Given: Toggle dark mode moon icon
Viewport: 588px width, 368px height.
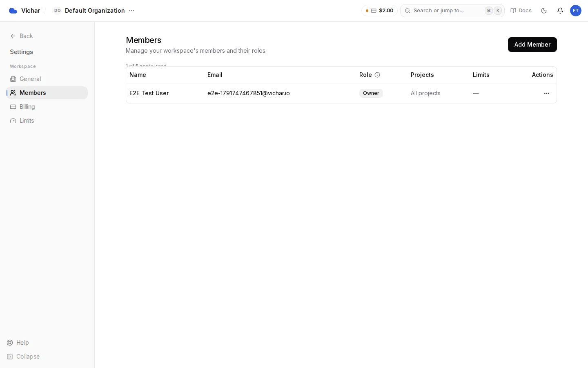Looking at the screenshot, I should pos(544,11).
